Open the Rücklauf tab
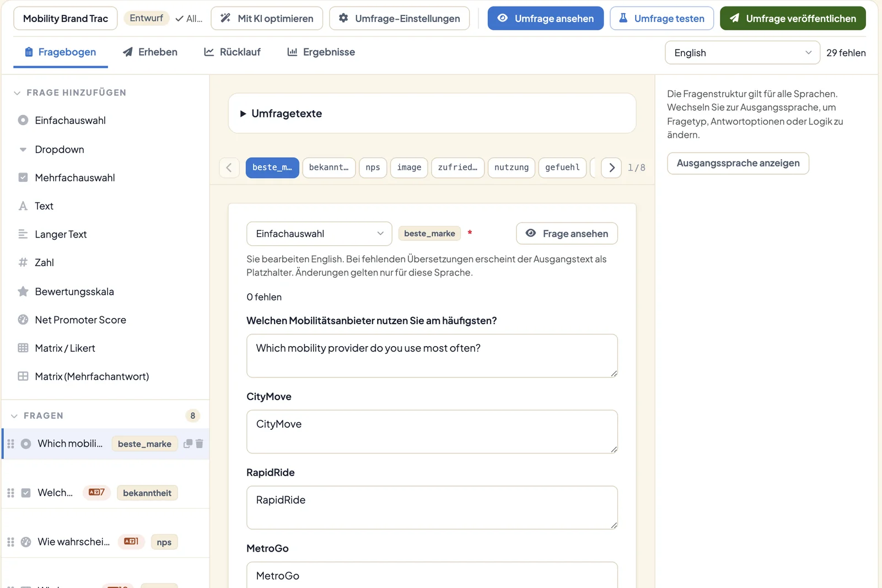The height and width of the screenshot is (588, 882). click(x=232, y=52)
